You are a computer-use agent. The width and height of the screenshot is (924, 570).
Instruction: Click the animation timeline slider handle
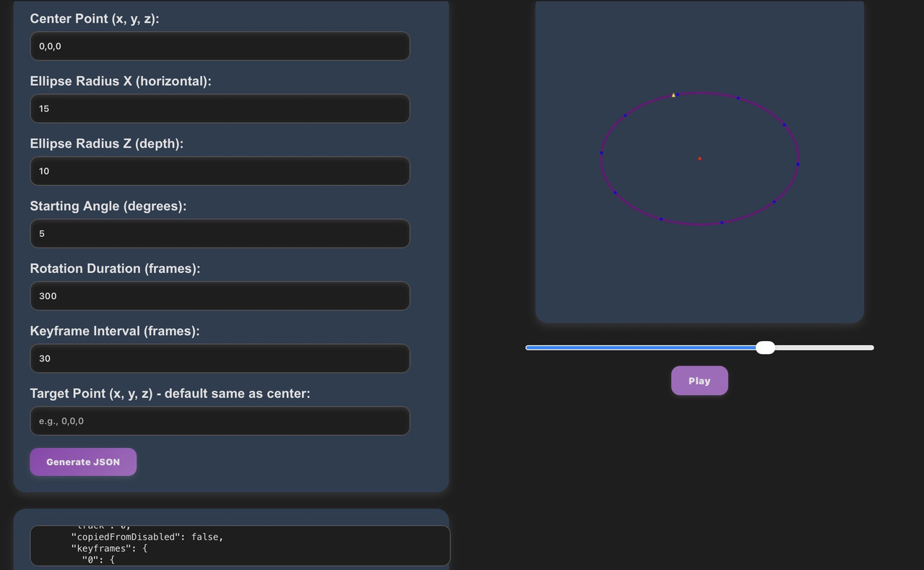click(765, 347)
